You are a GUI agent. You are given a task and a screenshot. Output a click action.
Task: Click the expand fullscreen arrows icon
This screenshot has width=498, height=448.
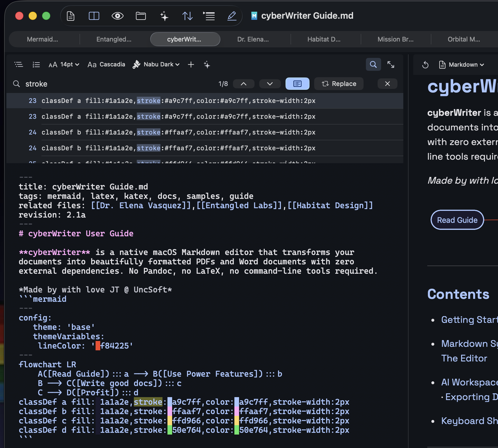(x=391, y=65)
